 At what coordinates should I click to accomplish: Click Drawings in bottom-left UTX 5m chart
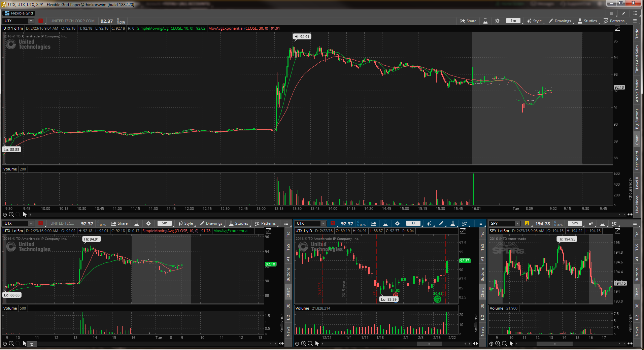coord(211,223)
